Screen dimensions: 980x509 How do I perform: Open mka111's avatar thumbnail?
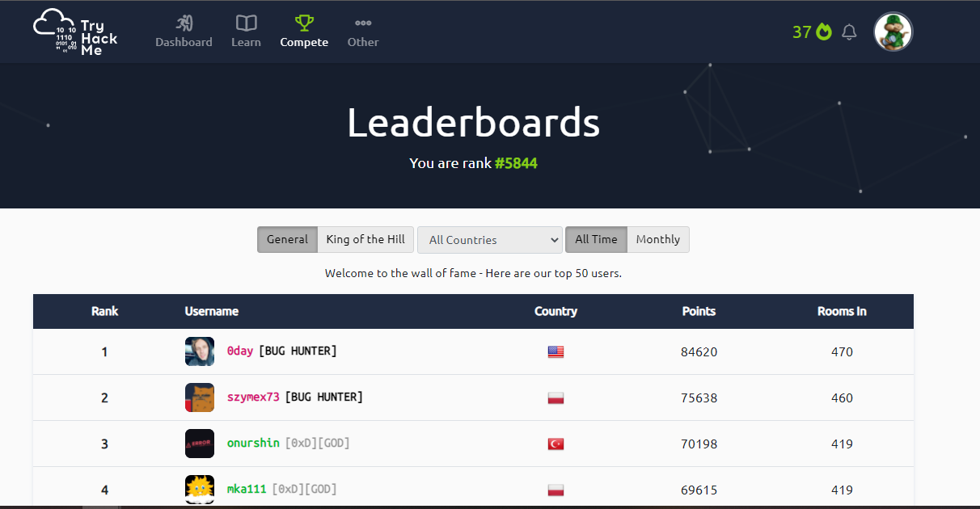pyautogui.click(x=200, y=490)
